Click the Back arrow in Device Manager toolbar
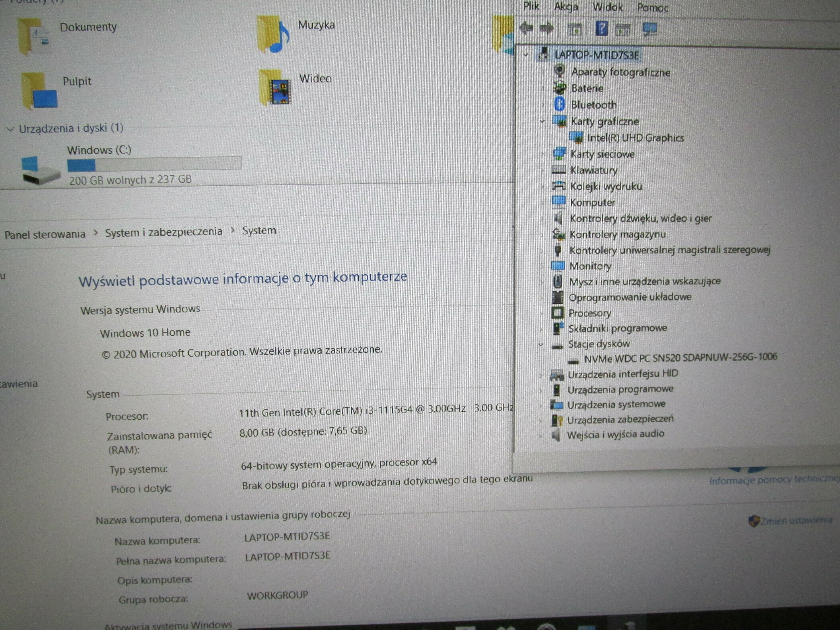 pyautogui.click(x=526, y=28)
